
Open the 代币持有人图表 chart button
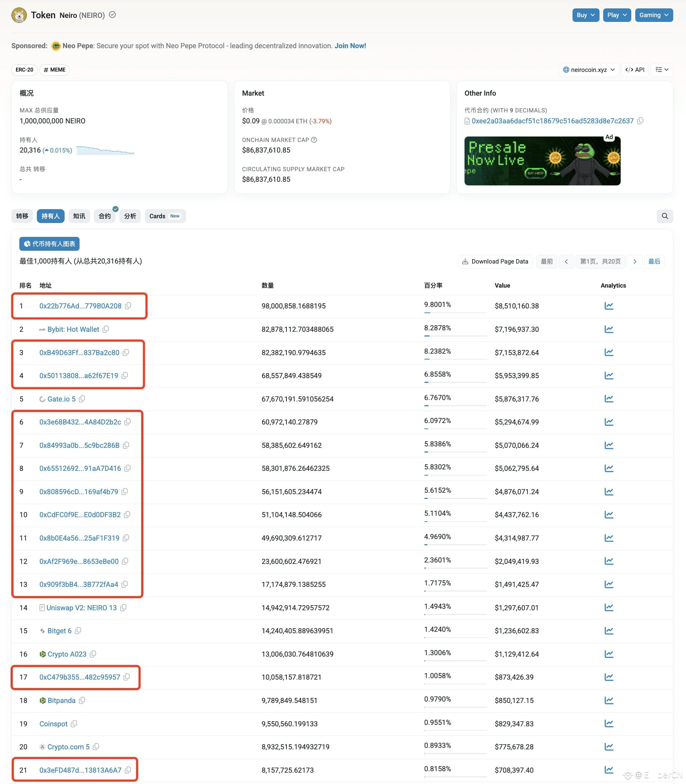point(49,244)
